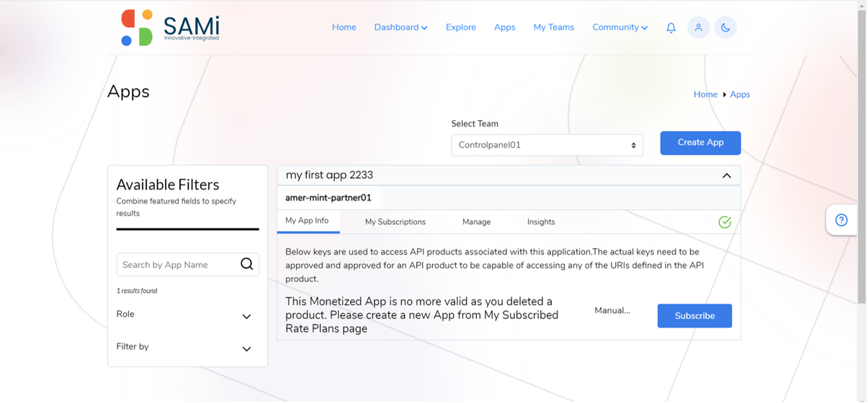This screenshot has height=403, width=868.
Task: Click the SAMi logo
Action: 170,27
